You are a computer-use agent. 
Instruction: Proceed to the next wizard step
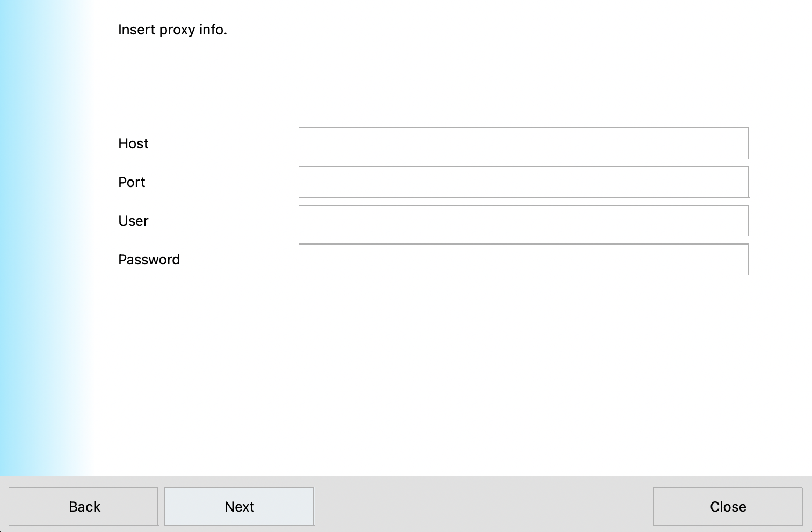pos(239,507)
